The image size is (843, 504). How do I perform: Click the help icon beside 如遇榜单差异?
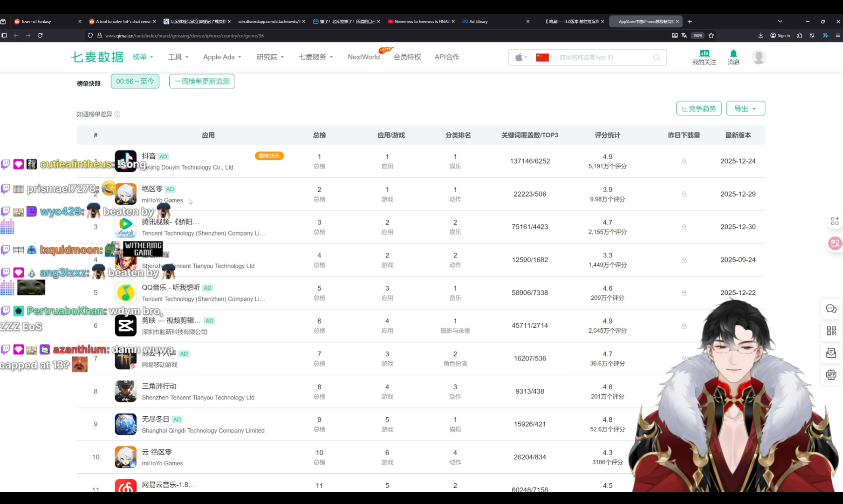click(117, 114)
